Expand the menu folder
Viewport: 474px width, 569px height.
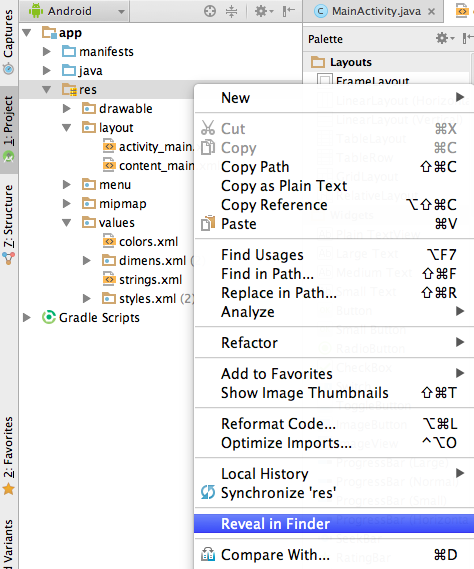(66, 184)
